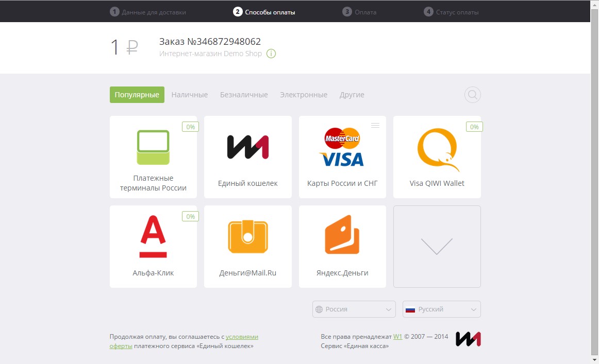Open the menu lines on card tile

tap(375, 125)
